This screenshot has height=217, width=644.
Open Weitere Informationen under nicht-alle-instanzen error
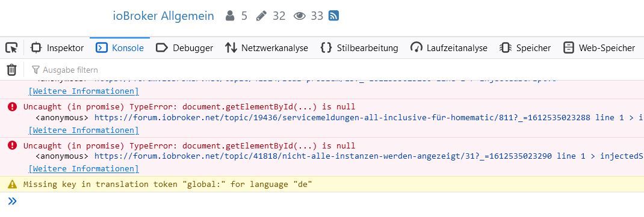[x=84, y=168]
